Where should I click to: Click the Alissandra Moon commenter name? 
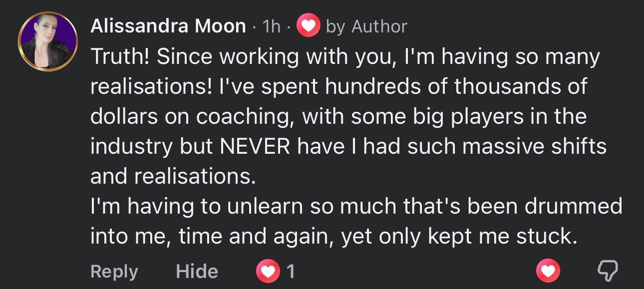tap(168, 26)
